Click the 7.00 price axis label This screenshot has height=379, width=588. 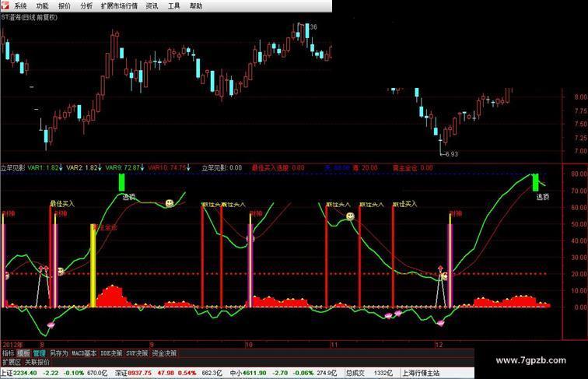click(x=580, y=151)
